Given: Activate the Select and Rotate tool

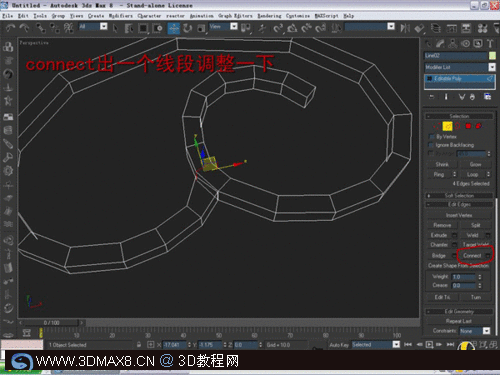Looking at the screenshot, I should click(x=188, y=28).
